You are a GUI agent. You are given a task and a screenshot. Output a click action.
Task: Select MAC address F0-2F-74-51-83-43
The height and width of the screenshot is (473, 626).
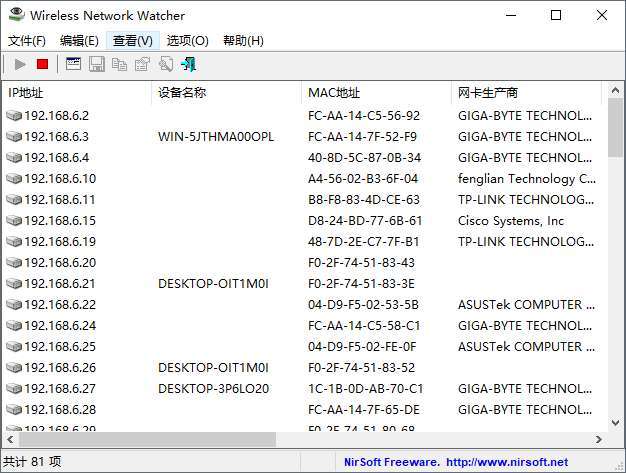point(361,263)
